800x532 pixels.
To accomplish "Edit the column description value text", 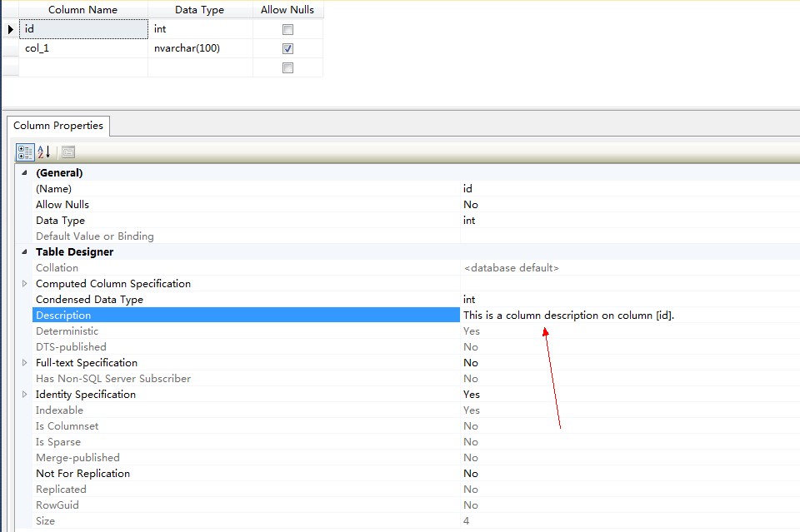I will [x=568, y=315].
